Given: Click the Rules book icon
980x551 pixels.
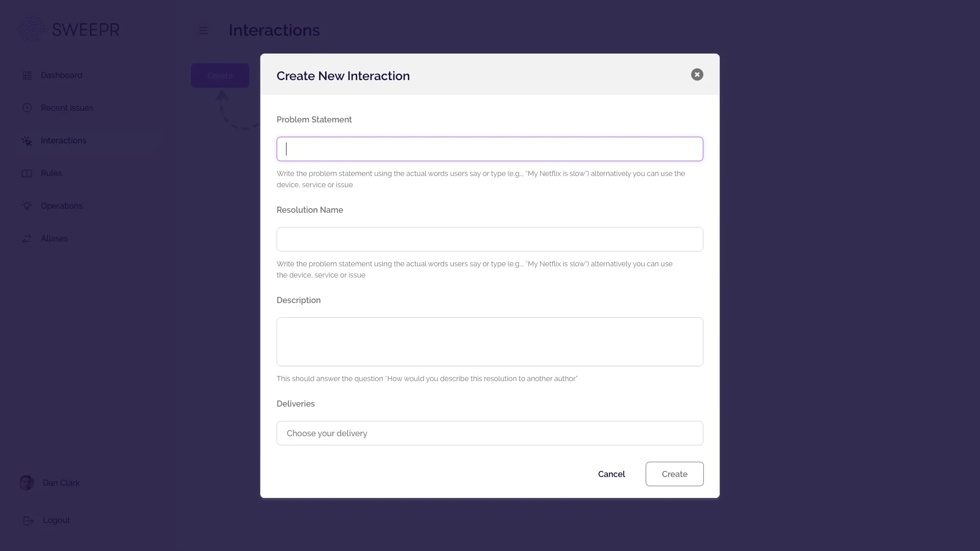Looking at the screenshot, I should [27, 173].
